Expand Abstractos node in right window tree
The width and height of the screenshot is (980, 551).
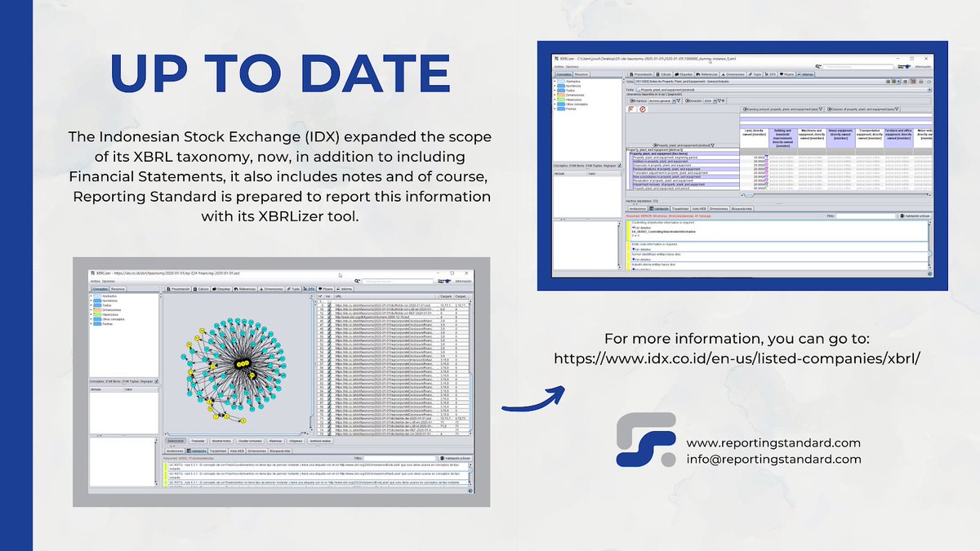[x=555, y=81]
